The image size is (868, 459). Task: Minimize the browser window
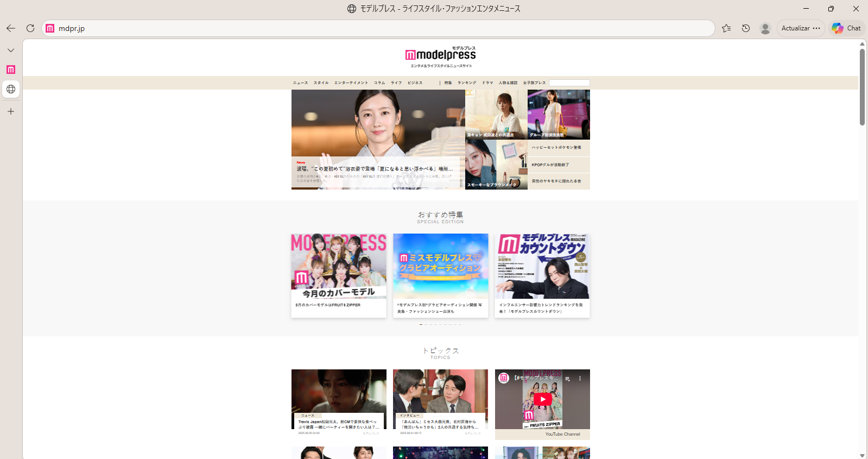pyautogui.click(x=806, y=9)
